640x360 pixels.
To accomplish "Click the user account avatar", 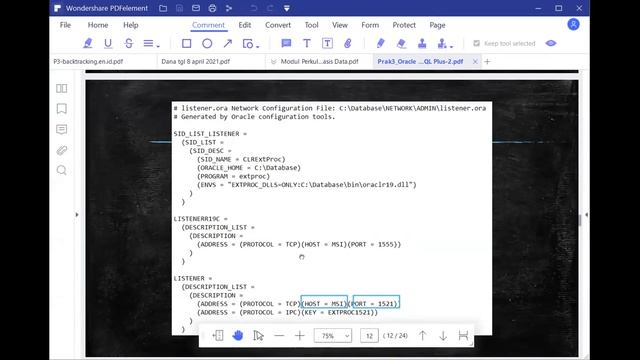I will 573,24.
